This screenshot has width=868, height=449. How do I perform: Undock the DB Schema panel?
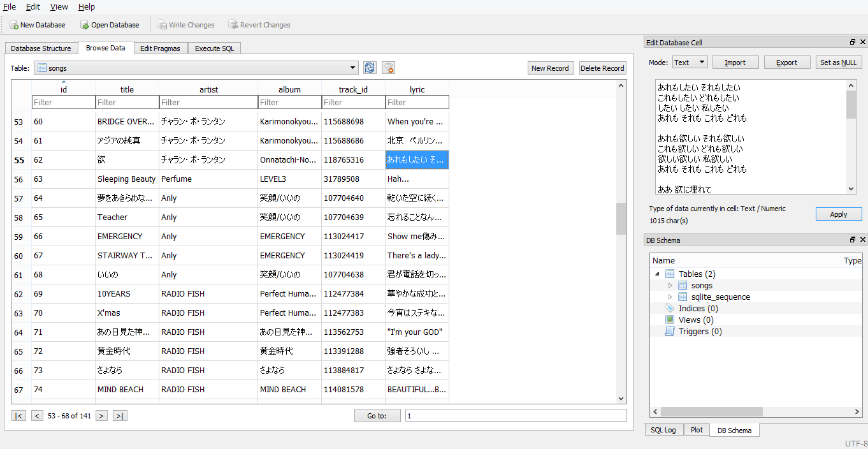tap(853, 240)
